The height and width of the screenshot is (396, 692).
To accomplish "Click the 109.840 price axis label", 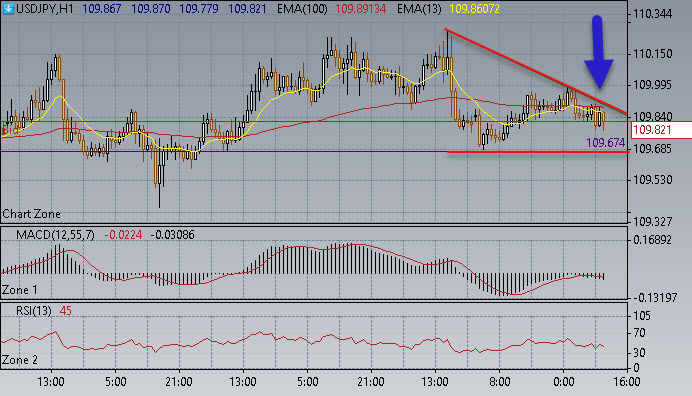I will pos(653,117).
